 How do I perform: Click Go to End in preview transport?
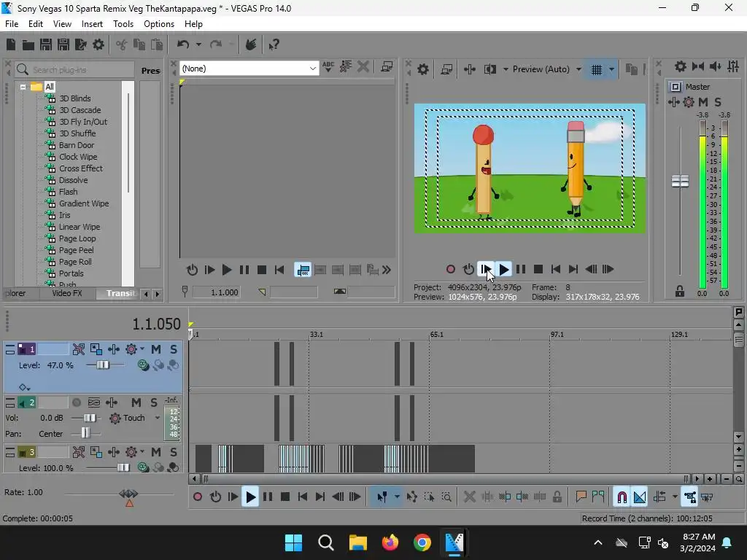pyautogui.click(x=573, y=270)
